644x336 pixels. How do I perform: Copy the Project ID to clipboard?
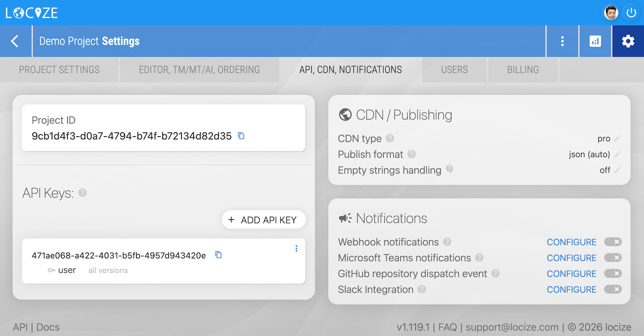click(x=241, y=136)
